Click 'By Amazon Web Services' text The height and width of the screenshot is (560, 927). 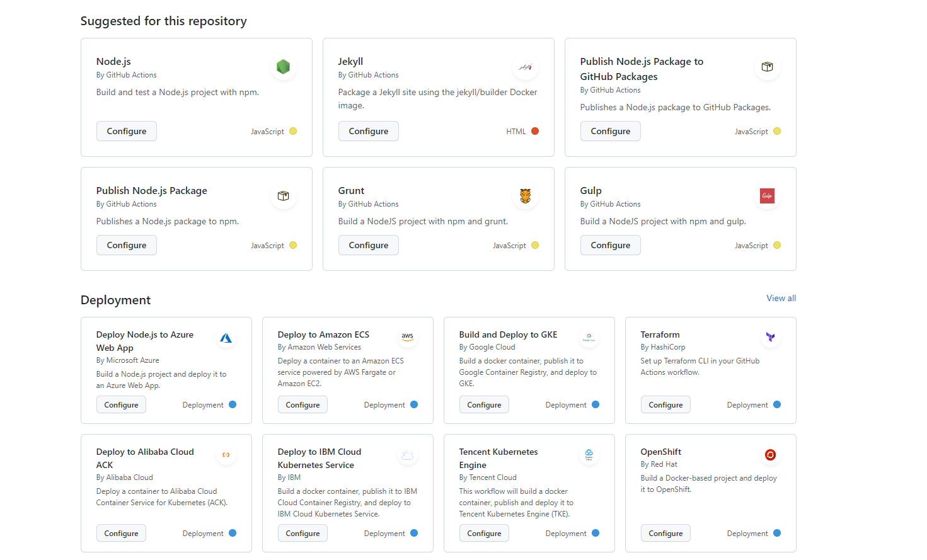tap(320, 347)
